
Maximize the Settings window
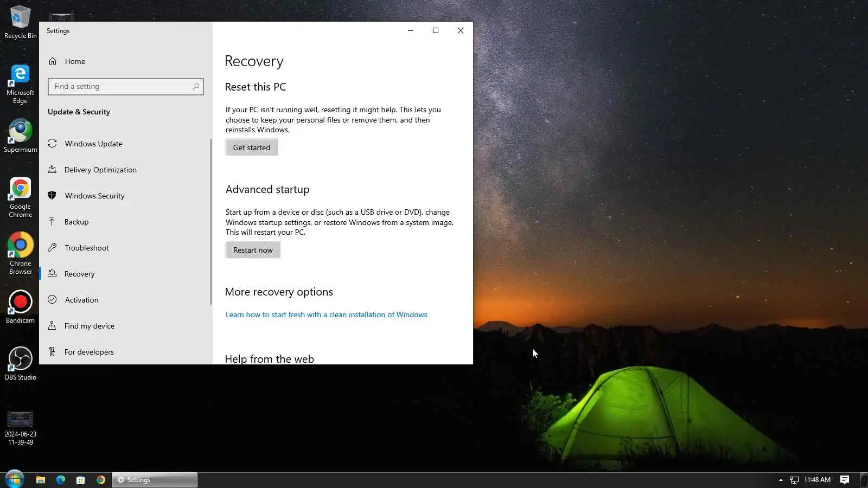tap(436, 30)
